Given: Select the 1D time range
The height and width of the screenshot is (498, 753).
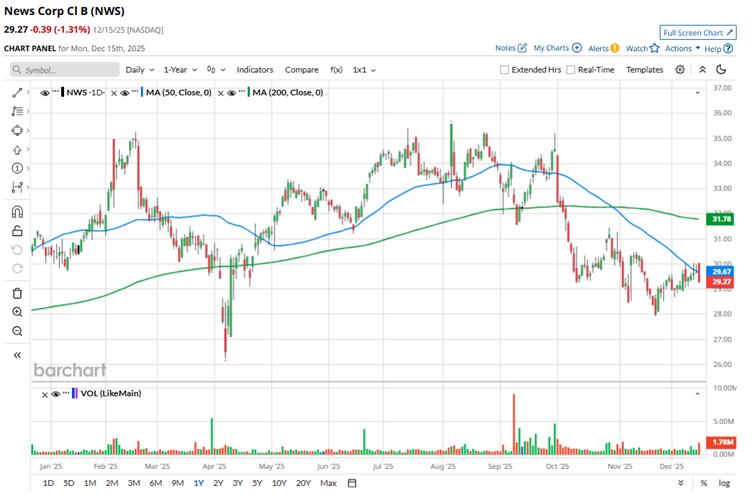Looking at the screenshot, I should click(x=48, y=483).
